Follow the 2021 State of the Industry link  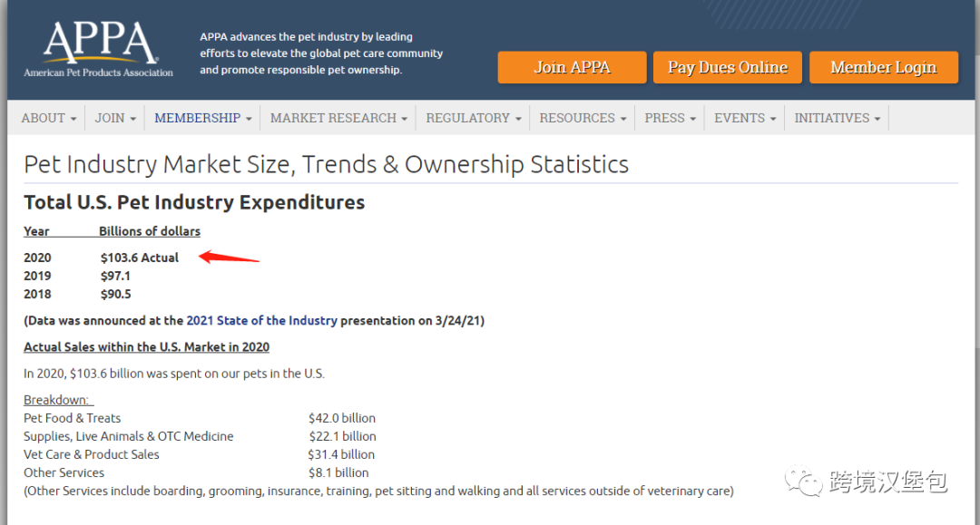click(x=261, y=321)
